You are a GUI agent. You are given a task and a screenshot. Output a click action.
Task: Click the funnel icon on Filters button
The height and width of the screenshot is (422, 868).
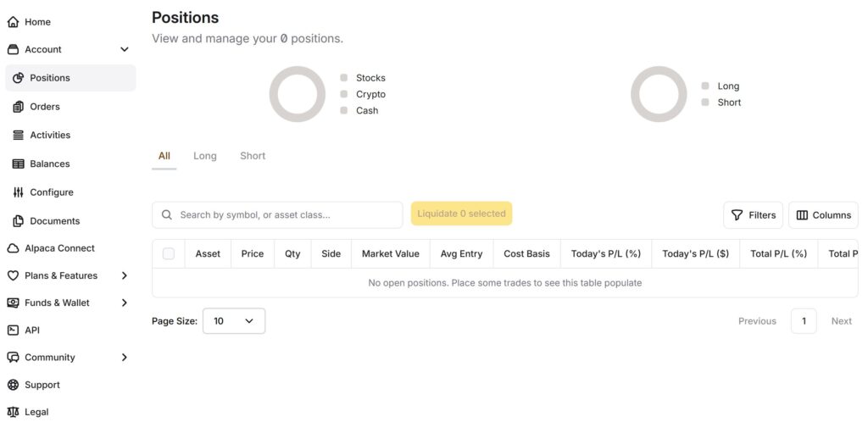tap(737, 215)
